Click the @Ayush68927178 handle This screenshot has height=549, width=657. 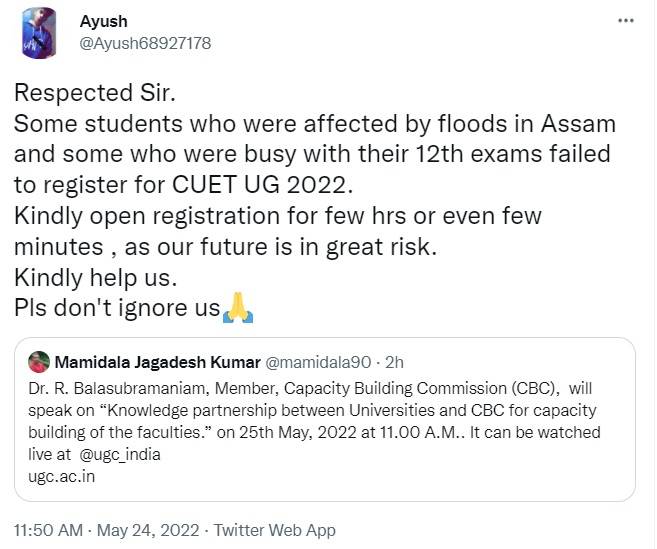[x=145, y=43]
